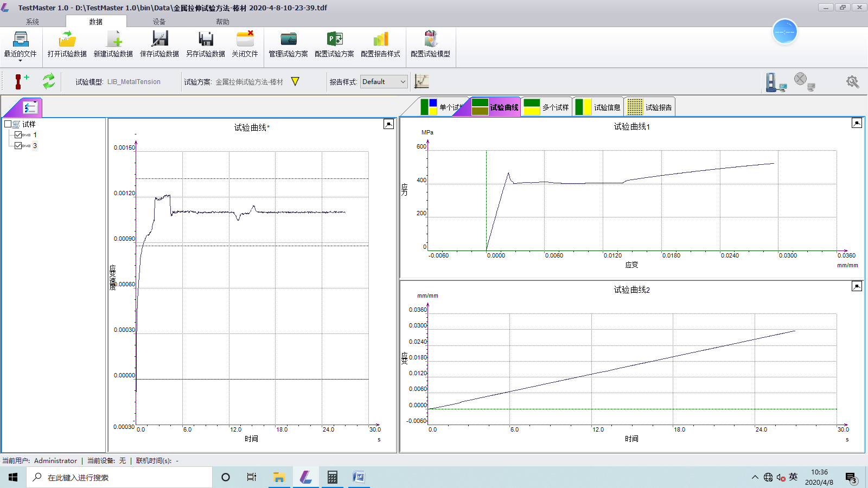
Task: Maximize the 试验曲线1 chart panel
Action: pyautogui.click(x=857, y=123)
